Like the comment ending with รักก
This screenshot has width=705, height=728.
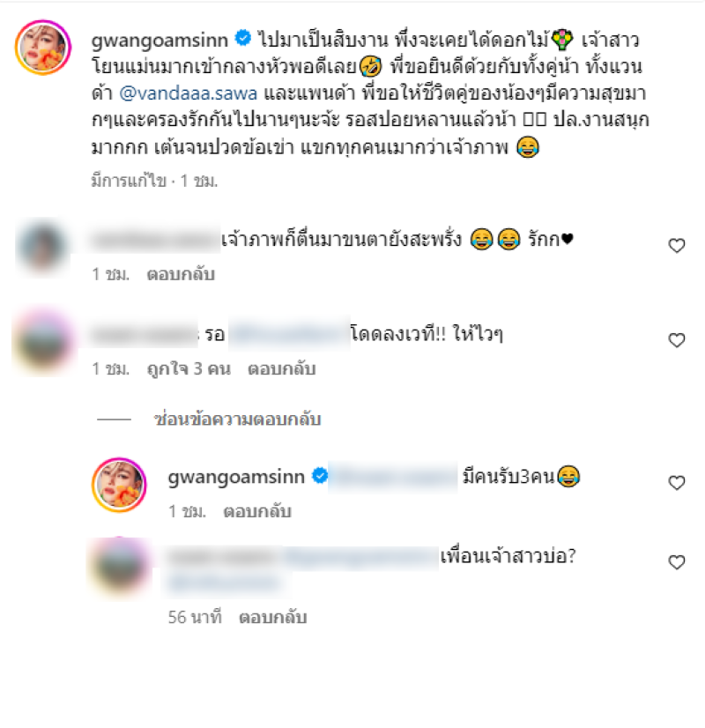(x=677, y=245)
